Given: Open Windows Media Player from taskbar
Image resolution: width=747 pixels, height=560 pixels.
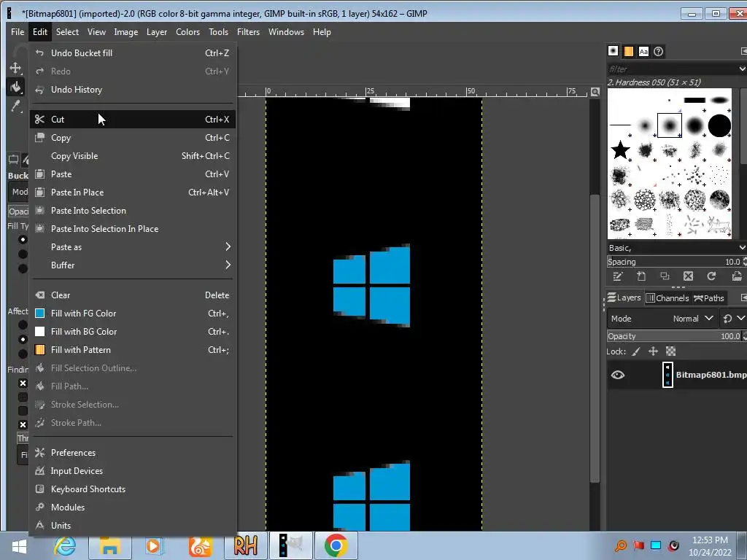Looking at the screenshot, I should click(154, 545).
